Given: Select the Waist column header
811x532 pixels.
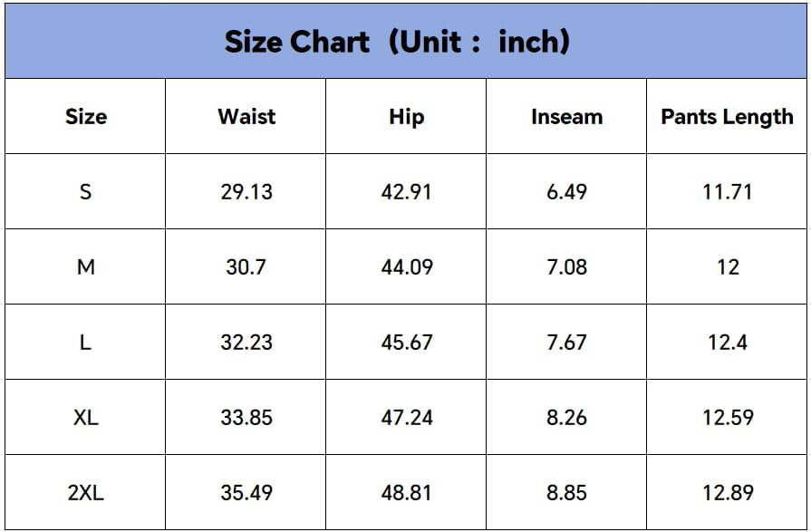Looking at the screenshot, I should [246, 116].
